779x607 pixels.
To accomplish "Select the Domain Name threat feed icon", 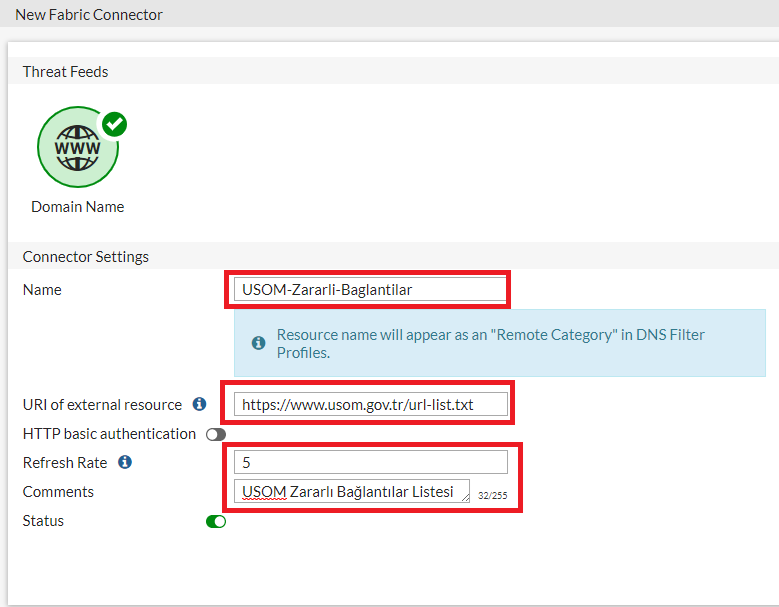I will [78, 147].
